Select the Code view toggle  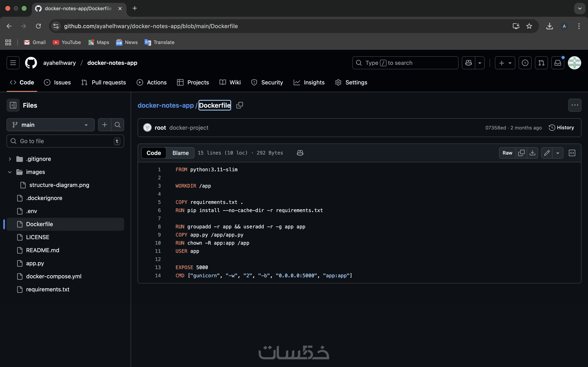point(154,153)
